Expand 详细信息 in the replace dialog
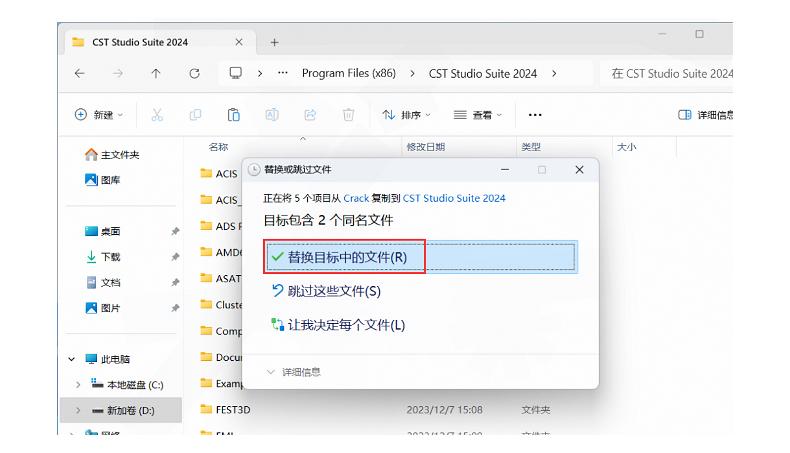This screenshot has height=453, width=790. coord(294,372)
